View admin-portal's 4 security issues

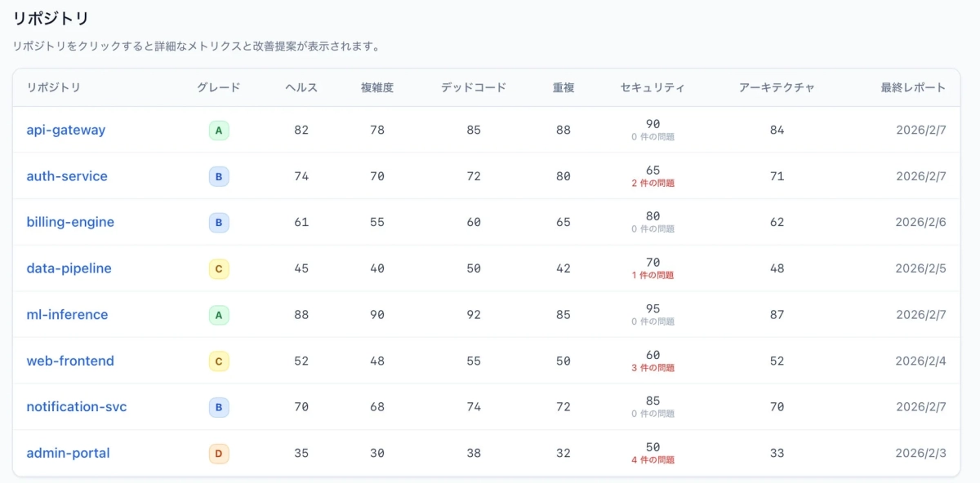pos(653,459)
